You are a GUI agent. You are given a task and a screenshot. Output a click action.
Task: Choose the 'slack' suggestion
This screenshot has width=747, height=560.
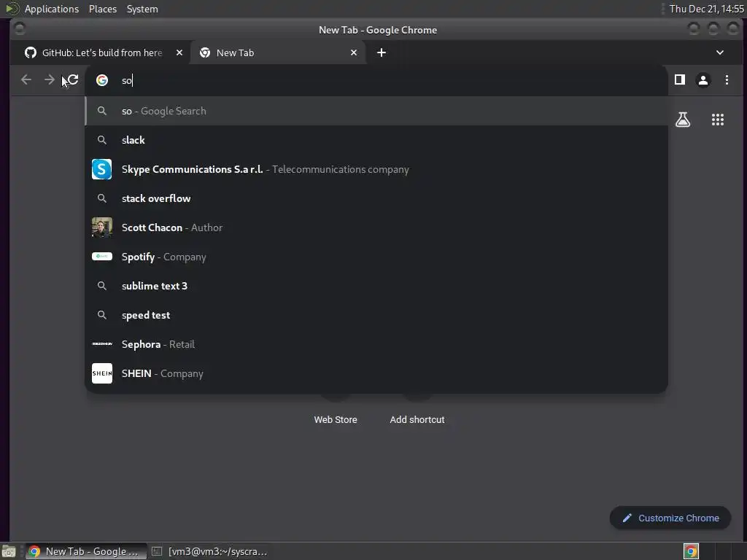coord(376,140)
